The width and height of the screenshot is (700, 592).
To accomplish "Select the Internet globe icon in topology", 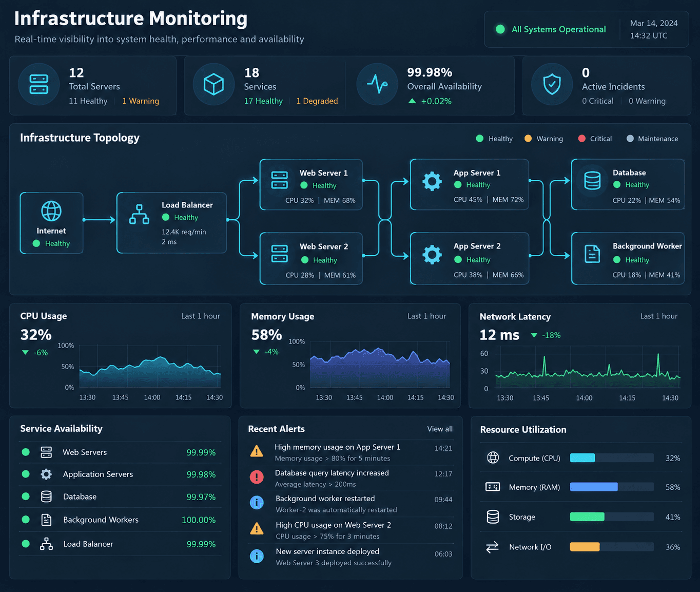I will point(51,211).
